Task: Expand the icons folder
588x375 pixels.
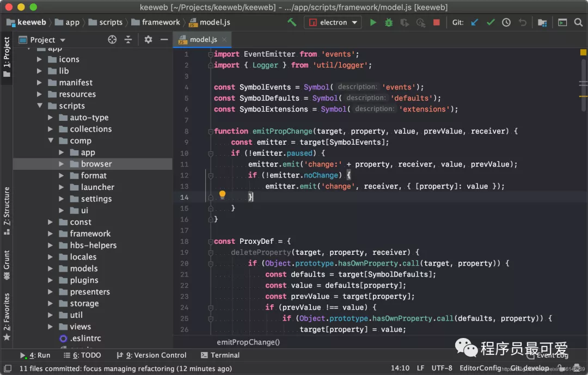Action: coord(39,59)
